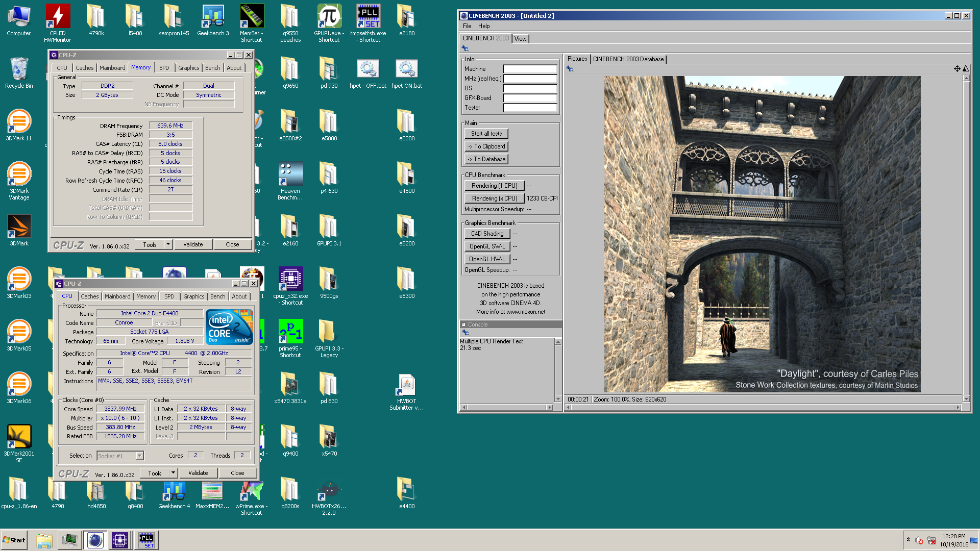The height and width of the screenshot is (551, 980).
Task: Switch to Caches tab in Memory CPU-Z window
Action: coord(85,68)
